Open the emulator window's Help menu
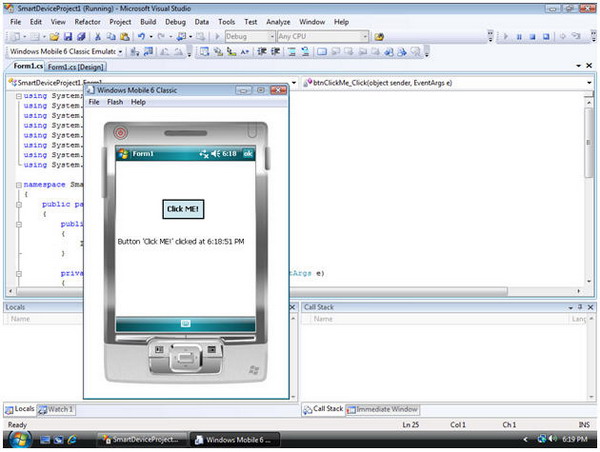Viewport: 600px width, 452px height. (138, 102)
